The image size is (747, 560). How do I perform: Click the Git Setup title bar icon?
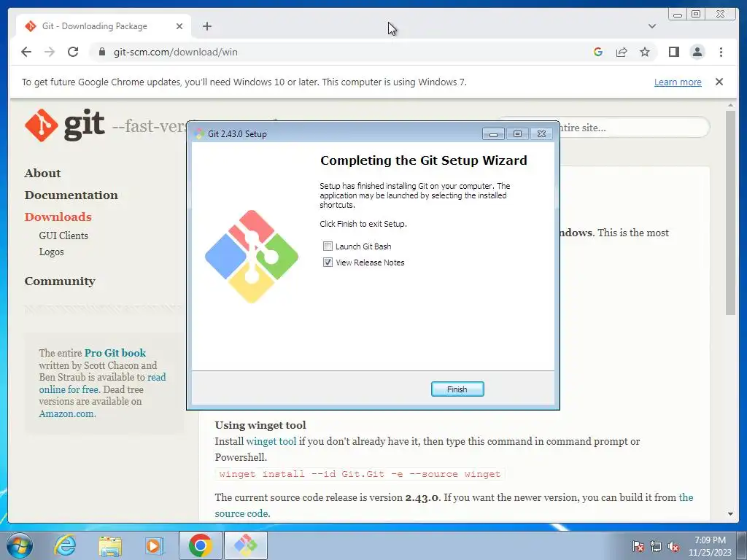(x=200, y=134)
